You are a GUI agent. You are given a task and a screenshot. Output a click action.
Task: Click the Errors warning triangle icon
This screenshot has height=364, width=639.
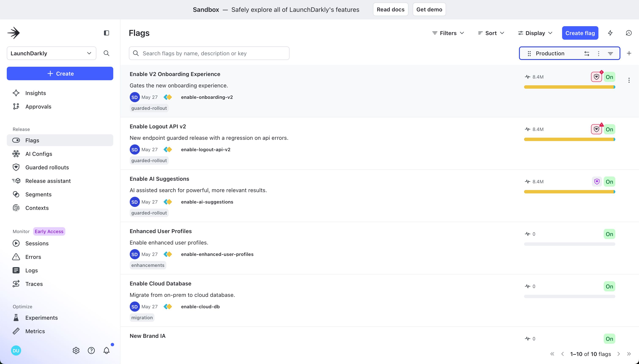[x=16, y=257]
